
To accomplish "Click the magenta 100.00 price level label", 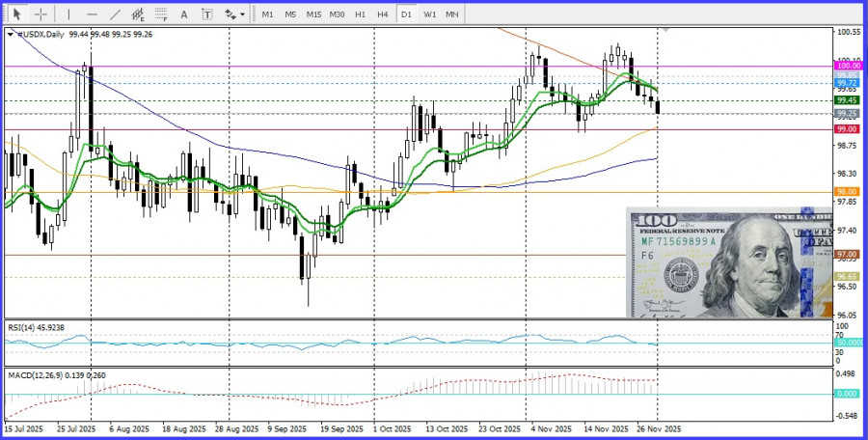I will point(847,66).
